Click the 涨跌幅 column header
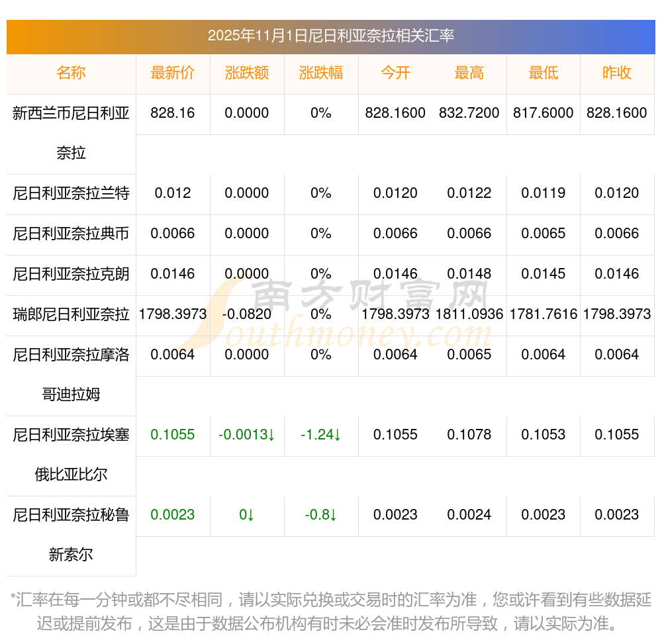Screen dimensions: 662x644 tap(321, 73)
